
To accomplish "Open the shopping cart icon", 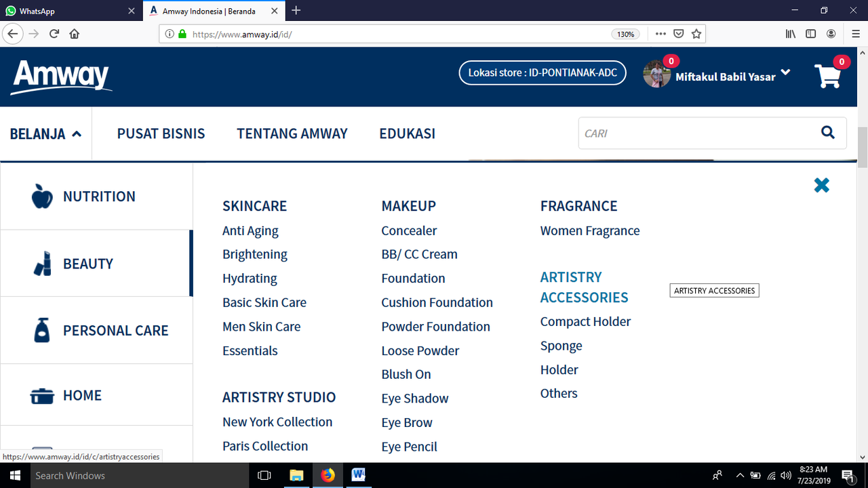I will point(828,77).
